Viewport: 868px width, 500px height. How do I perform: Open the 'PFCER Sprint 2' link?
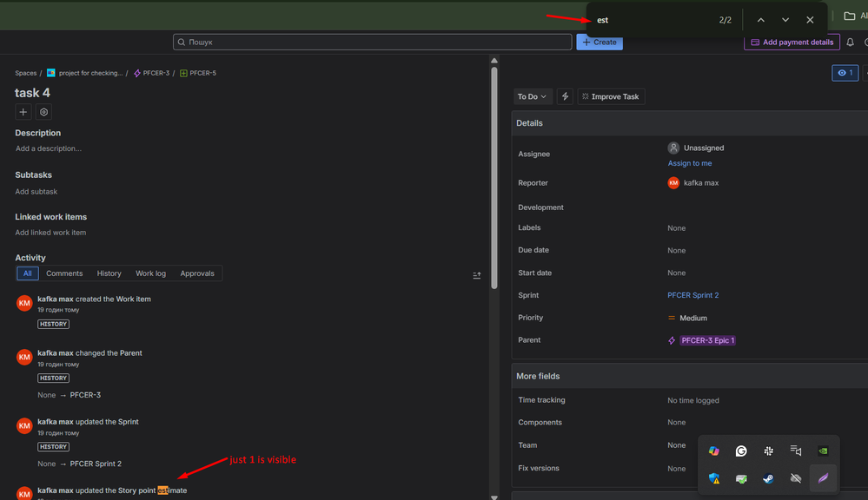pos(693,295)
